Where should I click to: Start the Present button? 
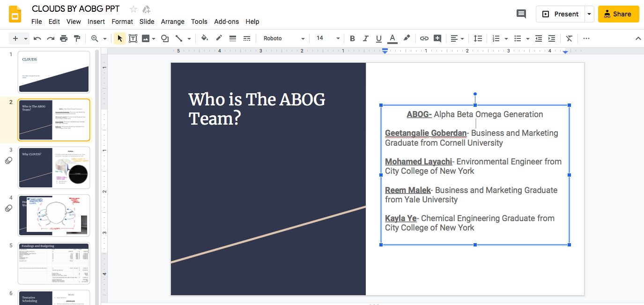[x=561, y=14]
